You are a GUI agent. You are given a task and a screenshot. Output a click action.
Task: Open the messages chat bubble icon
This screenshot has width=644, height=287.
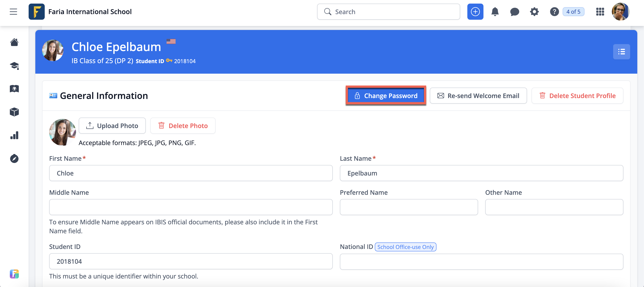pos(514,12)
